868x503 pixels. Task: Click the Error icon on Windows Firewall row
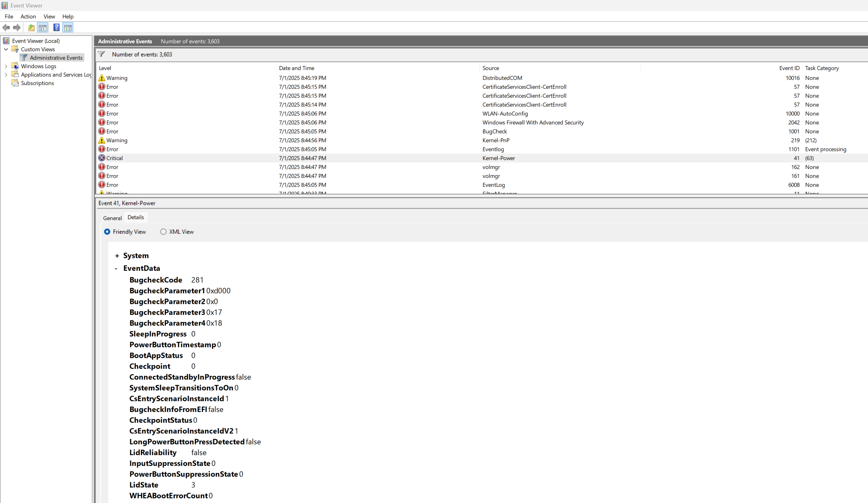coord(102,122)
